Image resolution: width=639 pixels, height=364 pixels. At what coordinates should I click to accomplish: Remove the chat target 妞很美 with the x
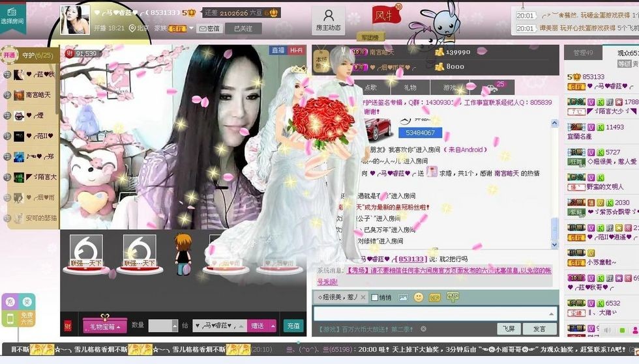363,297
